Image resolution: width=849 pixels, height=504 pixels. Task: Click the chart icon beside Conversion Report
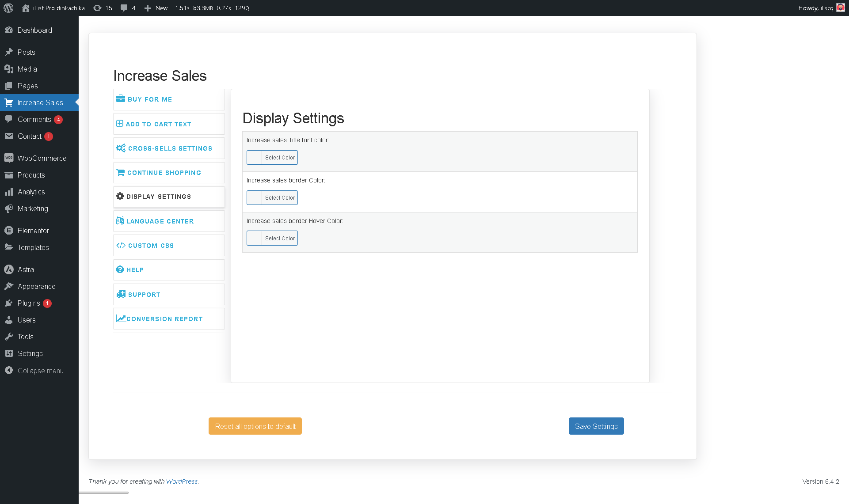coord(121,318)
